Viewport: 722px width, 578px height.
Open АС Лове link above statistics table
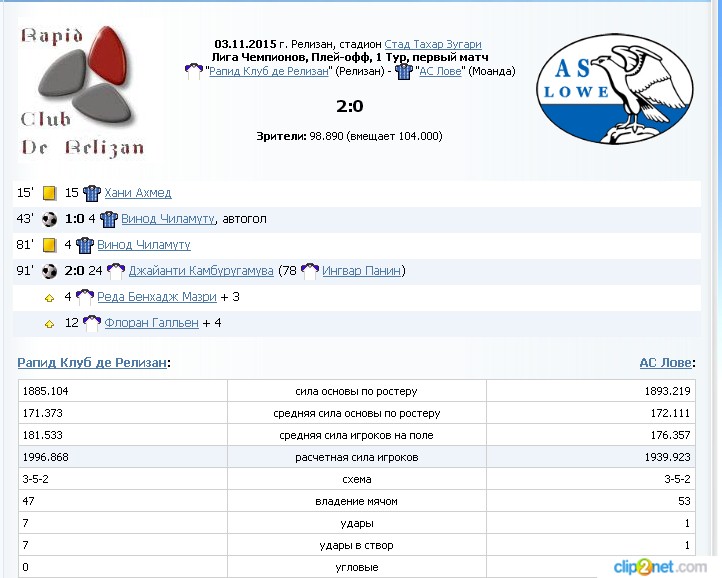(x=666, y=363)
